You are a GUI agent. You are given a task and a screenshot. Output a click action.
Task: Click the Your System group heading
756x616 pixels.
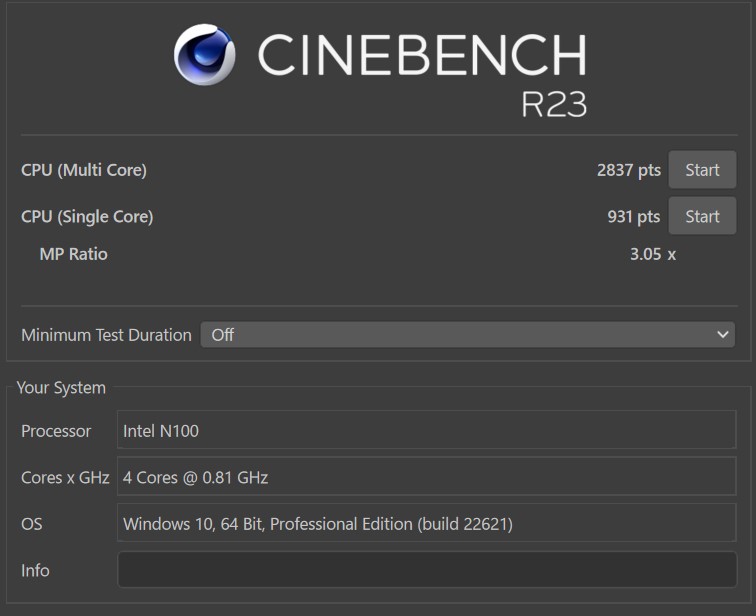point(61,388)
